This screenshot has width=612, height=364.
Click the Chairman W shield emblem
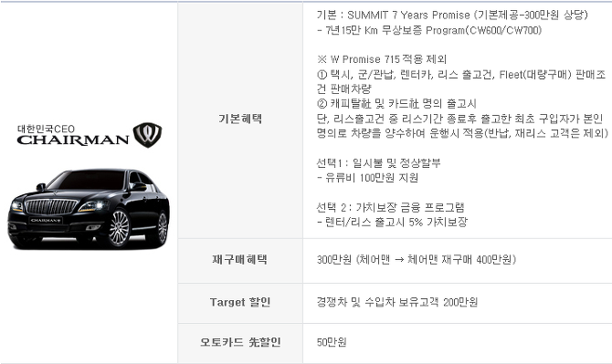point(148,135)
